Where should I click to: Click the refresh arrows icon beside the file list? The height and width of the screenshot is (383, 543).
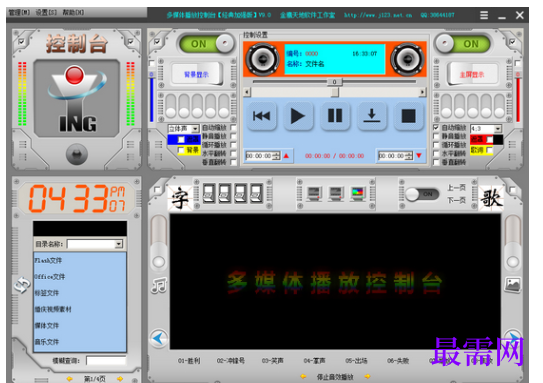(22, 285)
